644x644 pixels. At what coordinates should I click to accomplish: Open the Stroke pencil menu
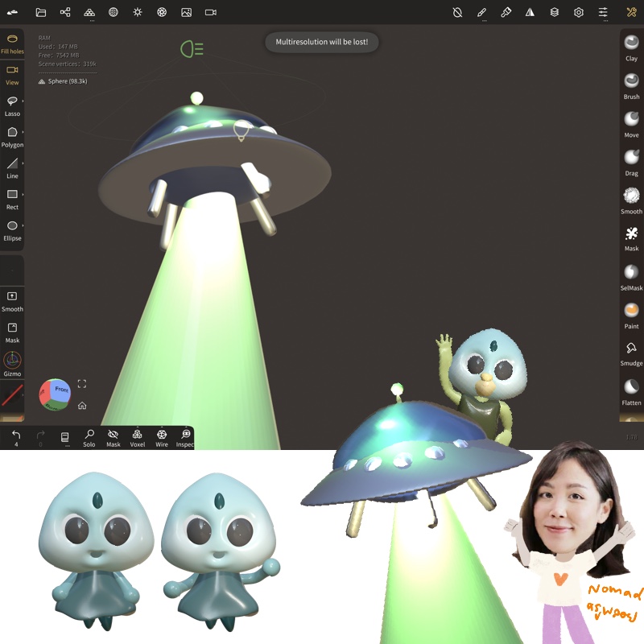[481, 13]
